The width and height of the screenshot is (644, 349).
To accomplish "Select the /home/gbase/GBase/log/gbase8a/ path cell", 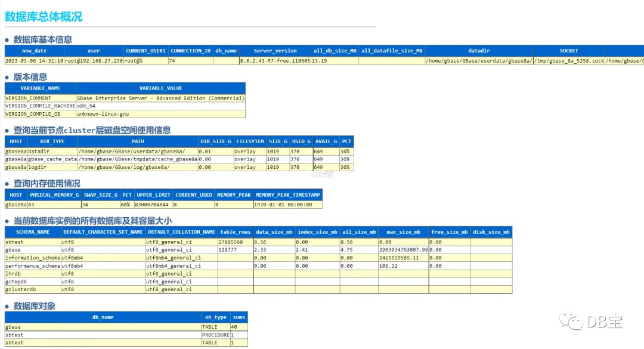I will tap(138, 167).
